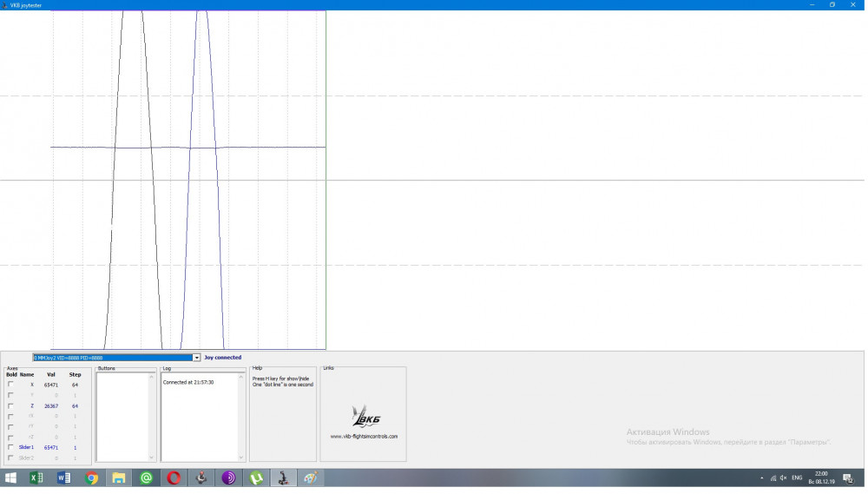Switch the ENG input language indicator
868x494 pixels.
pyautogui.click(x=797, y=478)
